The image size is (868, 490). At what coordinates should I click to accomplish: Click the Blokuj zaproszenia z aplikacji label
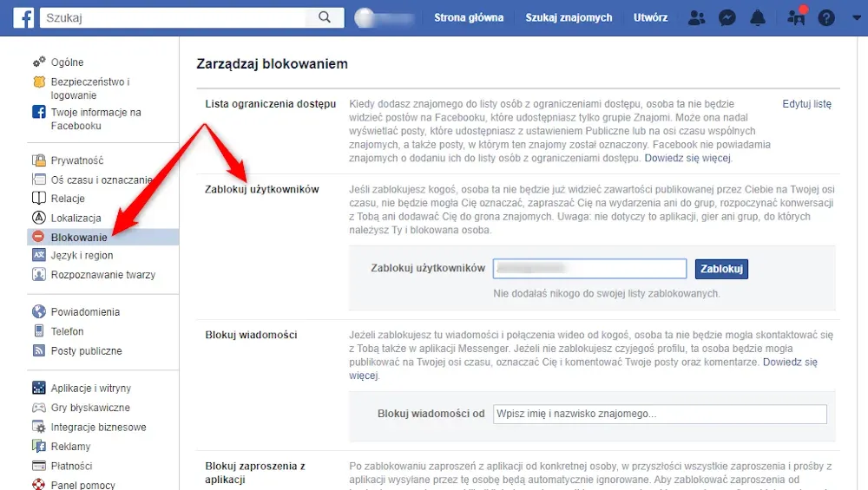click(255, 473)
